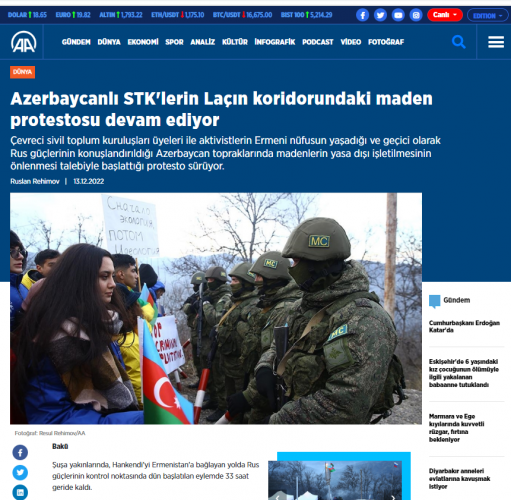Viewport: 511px width, 500px height.
Task: Select the Infografik menu item
Action: click(x=275, y=42)
